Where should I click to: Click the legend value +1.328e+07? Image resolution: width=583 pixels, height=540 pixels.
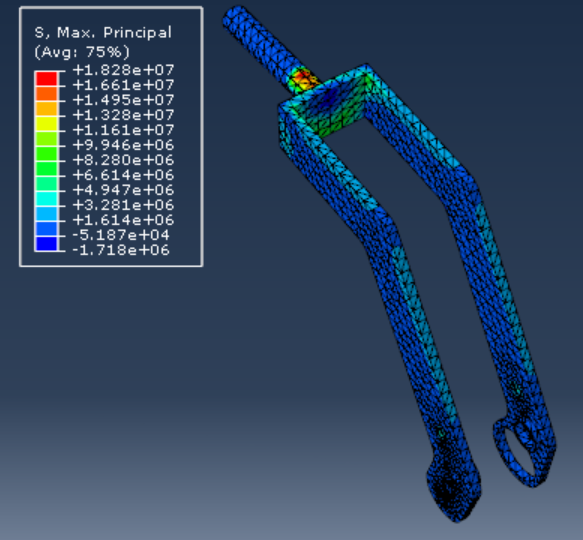coord(123,115)
